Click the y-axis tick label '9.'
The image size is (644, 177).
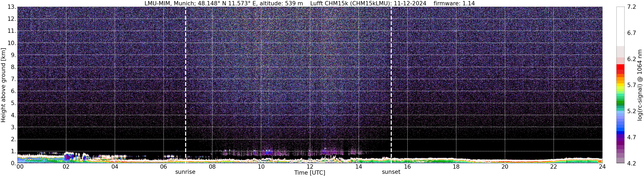click(x=13, y=55)
